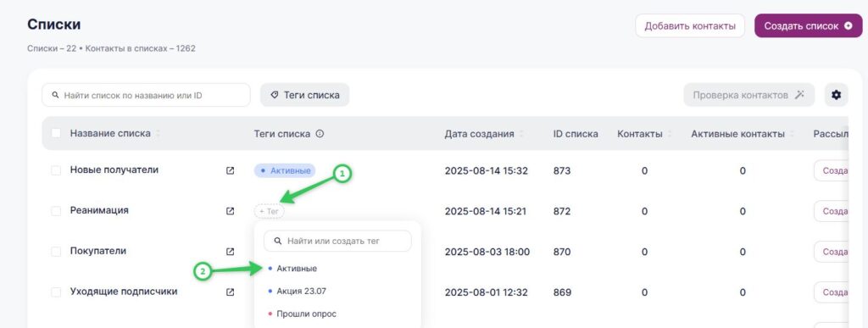
Task: Click the Добавить контакты button
Action: [x=690, y=26]
